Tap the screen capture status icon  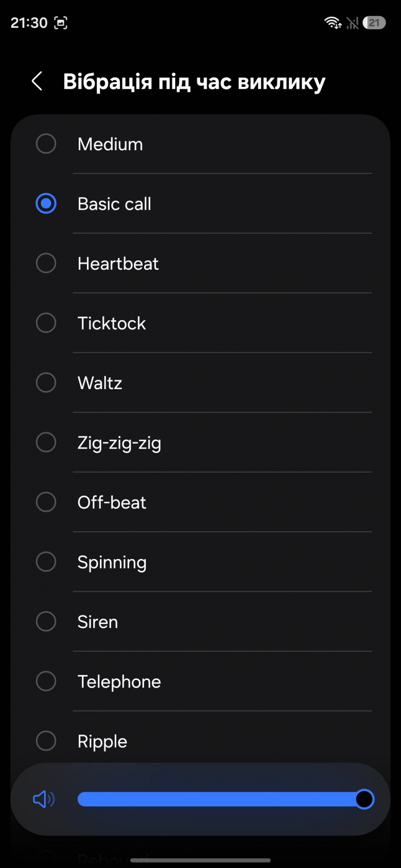[x=61, y=23]
